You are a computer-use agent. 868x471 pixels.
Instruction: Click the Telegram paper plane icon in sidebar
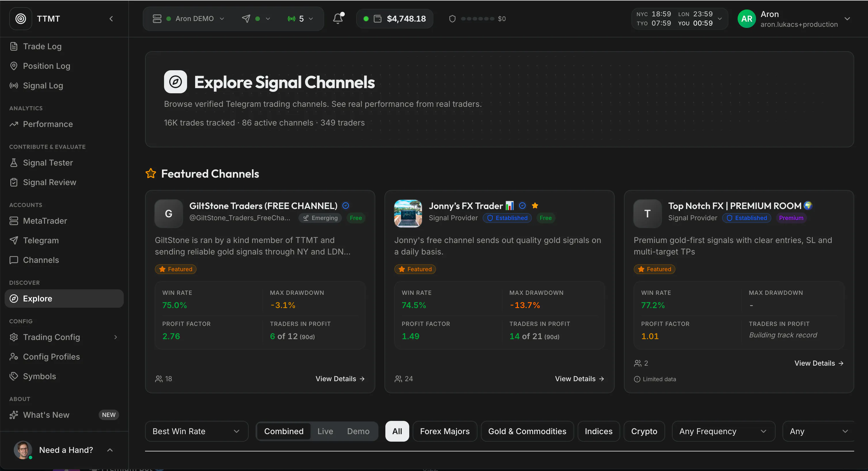(14, 240)
